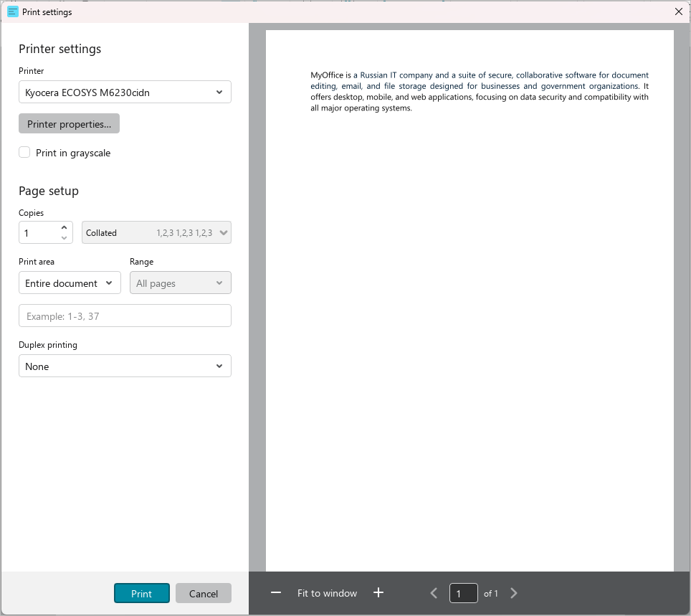691x616 pixels.
Task: Zoom out the print preview
Action: click(x=276, y=592)
